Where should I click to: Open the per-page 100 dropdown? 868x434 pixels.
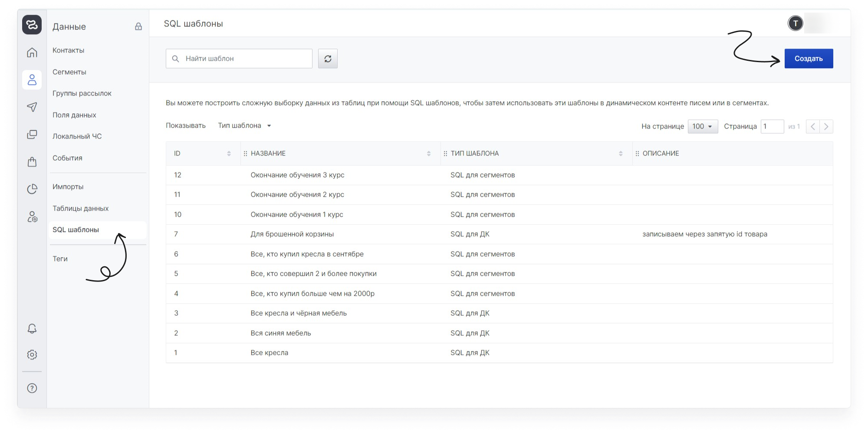[x=703, y=126]
